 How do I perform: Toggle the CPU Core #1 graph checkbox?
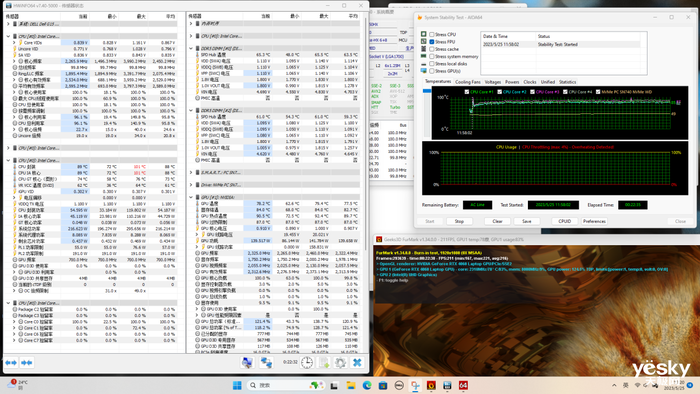[467, 92]
